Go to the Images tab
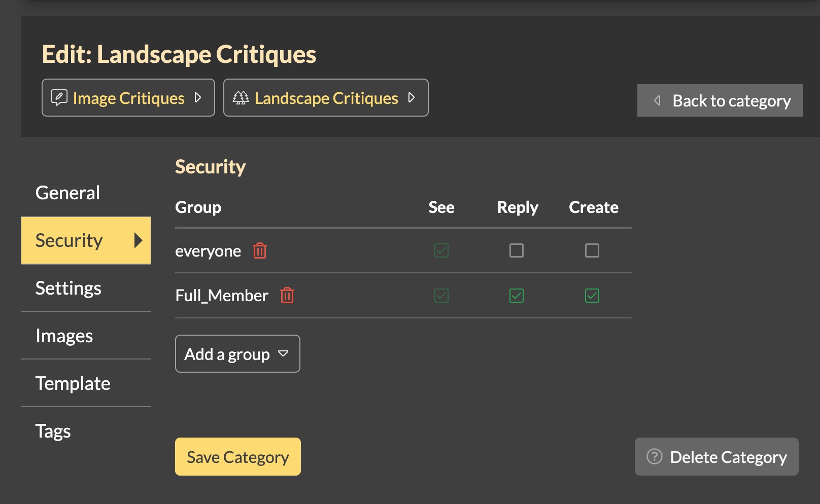The image size is (820, 504). tap(64, 336)
